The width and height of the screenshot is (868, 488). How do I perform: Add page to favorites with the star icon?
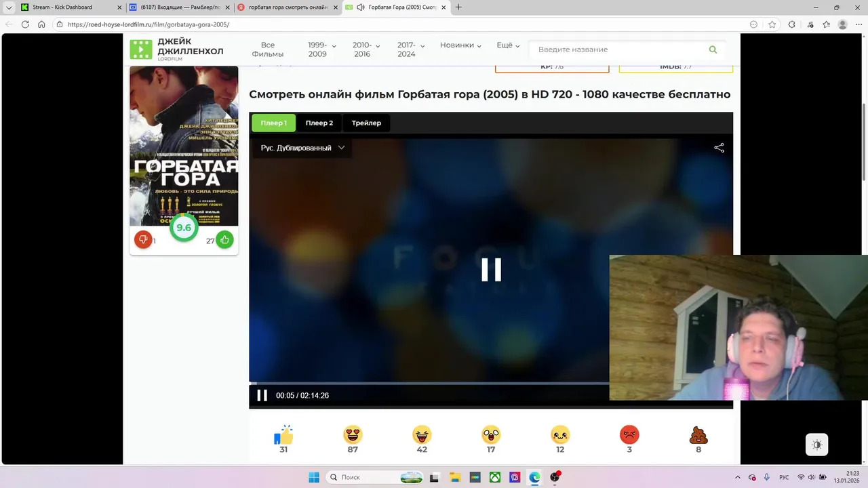point(772,24)
